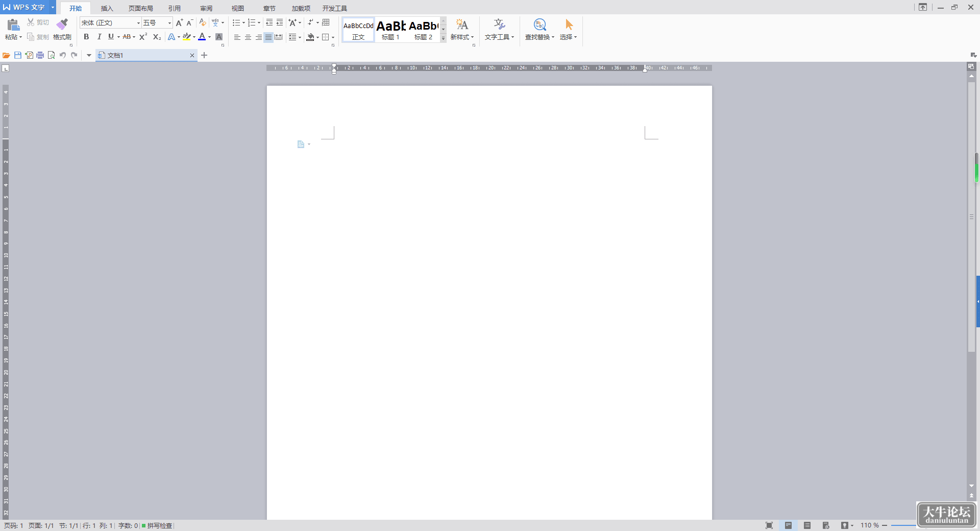Apply the 标题 1 heading style
This screenshot has height=531, width=980.
[x=390, y=30]
